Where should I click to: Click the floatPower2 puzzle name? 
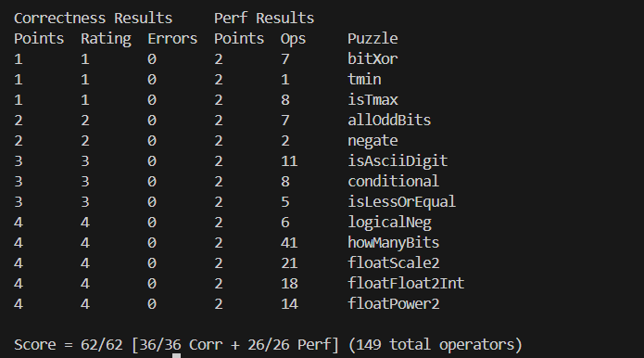394,304
